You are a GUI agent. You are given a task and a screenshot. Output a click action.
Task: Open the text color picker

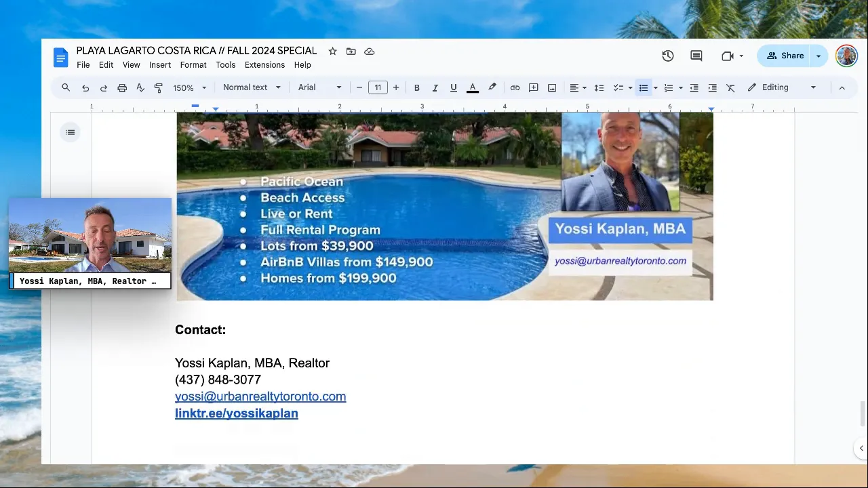(473, 87)
